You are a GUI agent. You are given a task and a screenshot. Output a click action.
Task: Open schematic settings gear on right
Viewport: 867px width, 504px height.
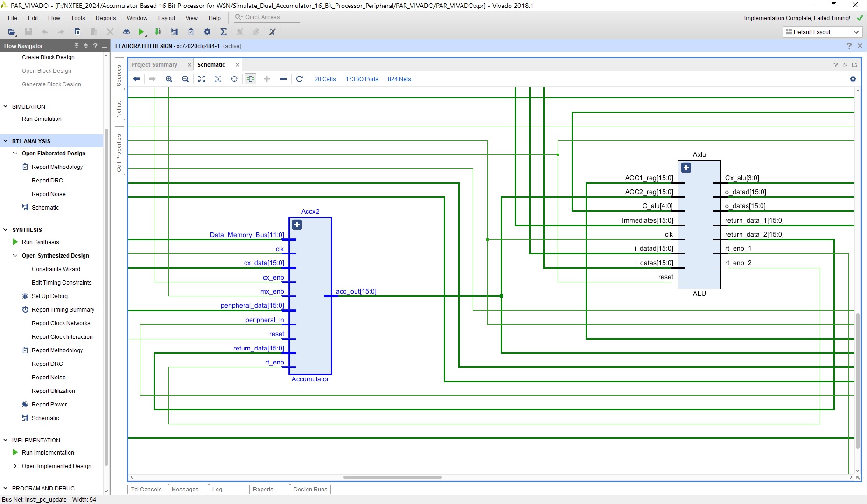point(853,79)
